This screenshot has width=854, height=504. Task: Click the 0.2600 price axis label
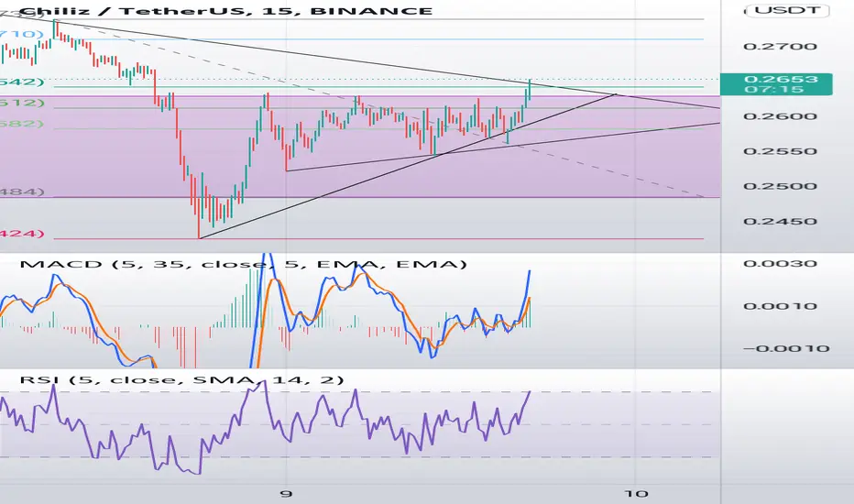coord(780,116)
